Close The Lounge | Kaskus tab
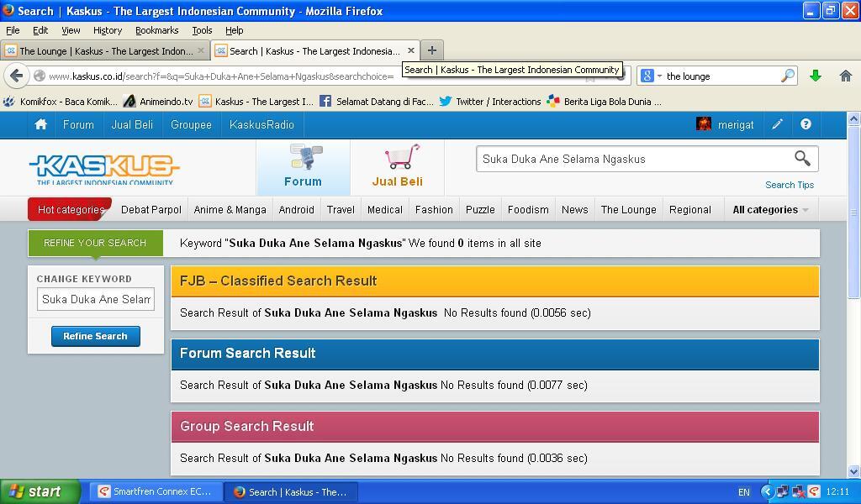 201,50
